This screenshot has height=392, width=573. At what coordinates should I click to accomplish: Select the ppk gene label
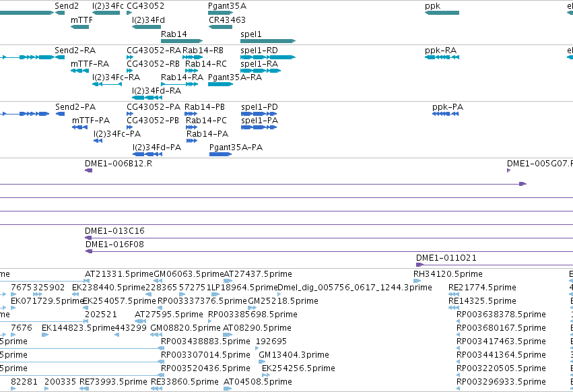(x=433, y=6)
